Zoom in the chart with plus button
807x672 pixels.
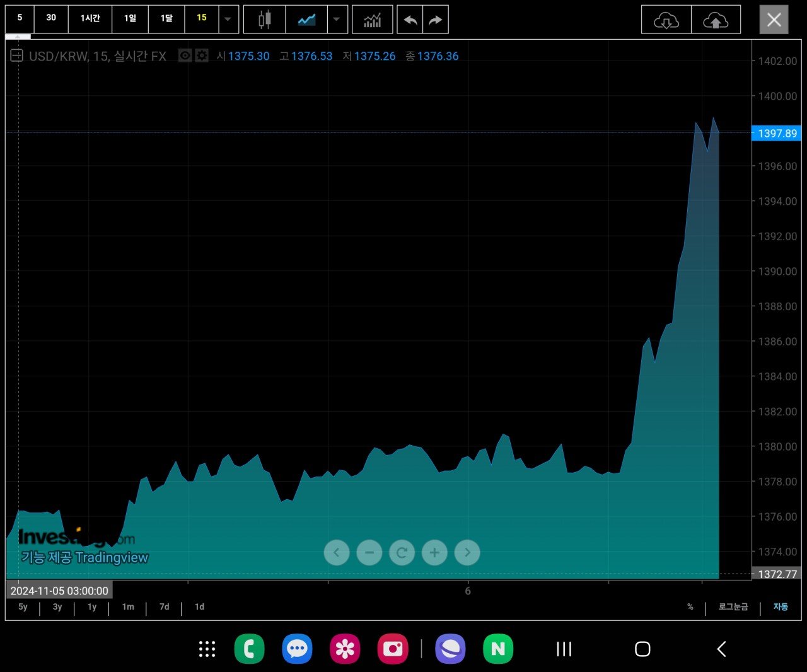click(434, 553)
